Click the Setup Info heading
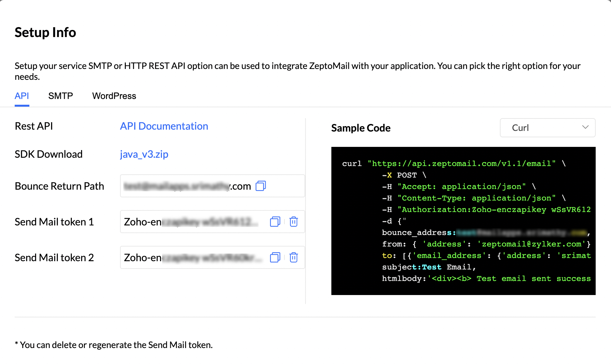The width and height of the screenshot is (611, 364). coord(45,33)
